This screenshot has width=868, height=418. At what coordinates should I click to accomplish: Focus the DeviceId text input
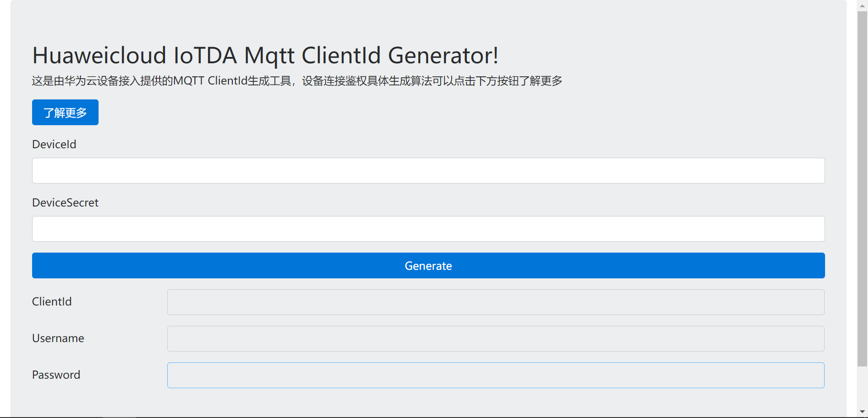[428, 171]
